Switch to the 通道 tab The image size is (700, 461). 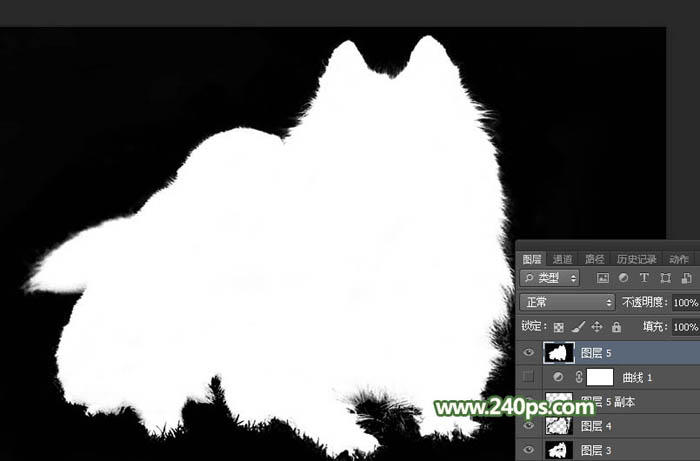(563, 259)
